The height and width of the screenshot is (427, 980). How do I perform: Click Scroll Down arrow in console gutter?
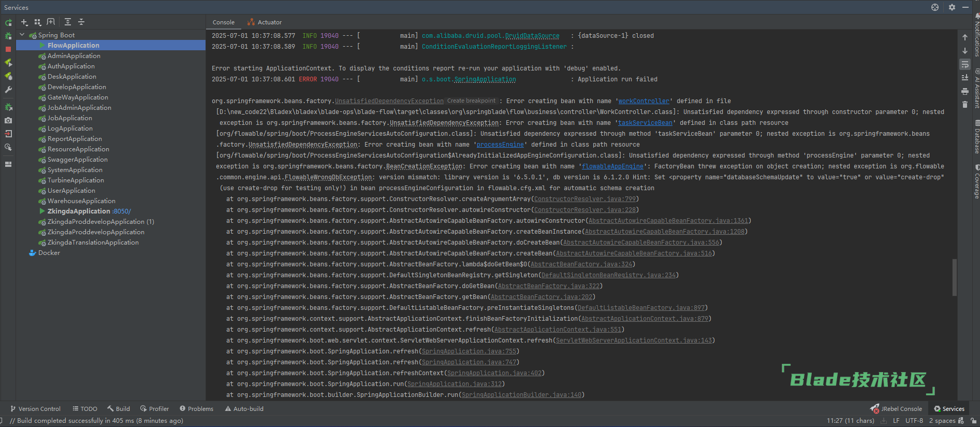coord(965,51)
